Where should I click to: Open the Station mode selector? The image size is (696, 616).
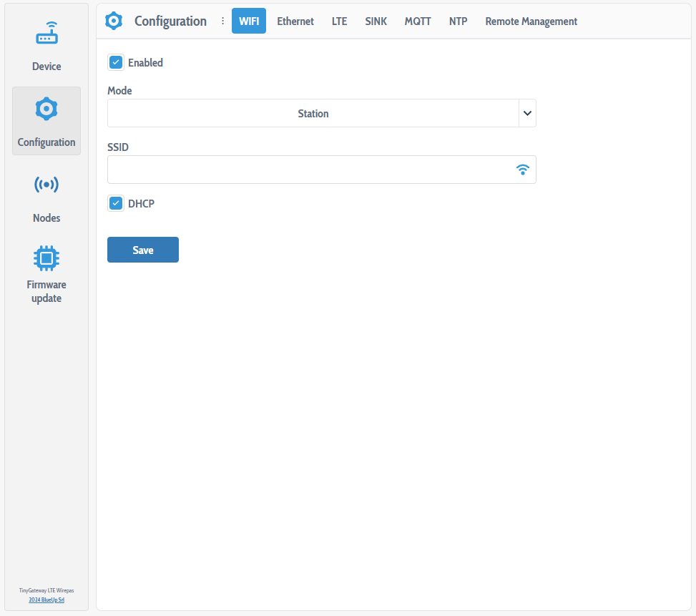point(313,113)
